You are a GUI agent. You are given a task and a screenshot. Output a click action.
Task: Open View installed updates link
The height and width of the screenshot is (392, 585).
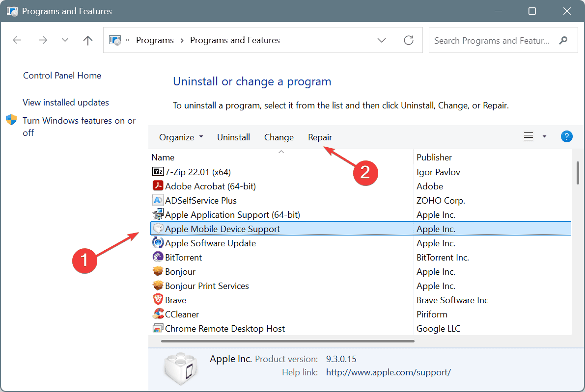tap(66, 103)
